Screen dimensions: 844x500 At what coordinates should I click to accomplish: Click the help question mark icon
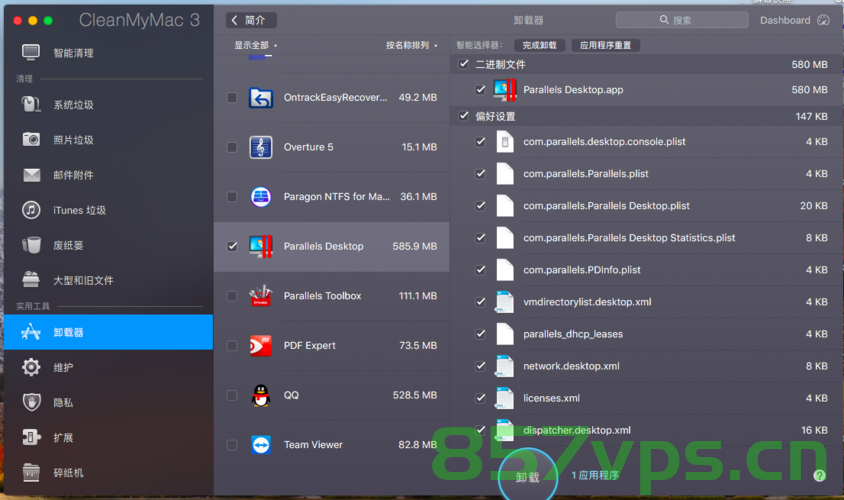819,475
